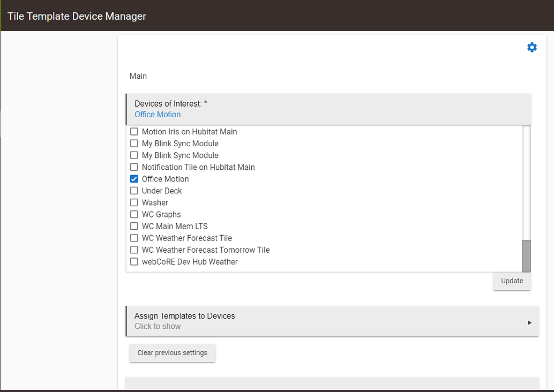Enable WC Weather Forecast Tile
554x392 pixels.
pyautogui.click(x=133, y=238)
